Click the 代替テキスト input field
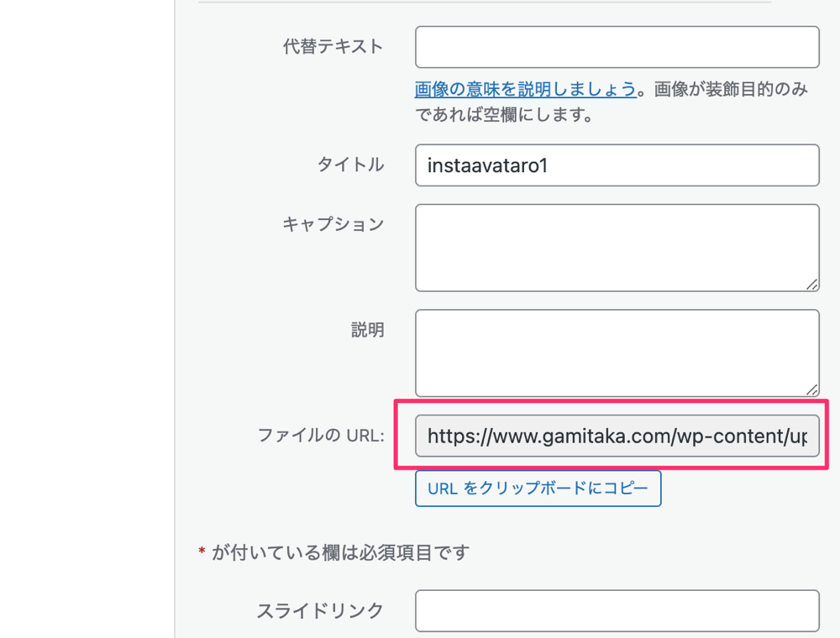Image resolution: width=840 pixels, height=638 pixels. pos(617,47)
